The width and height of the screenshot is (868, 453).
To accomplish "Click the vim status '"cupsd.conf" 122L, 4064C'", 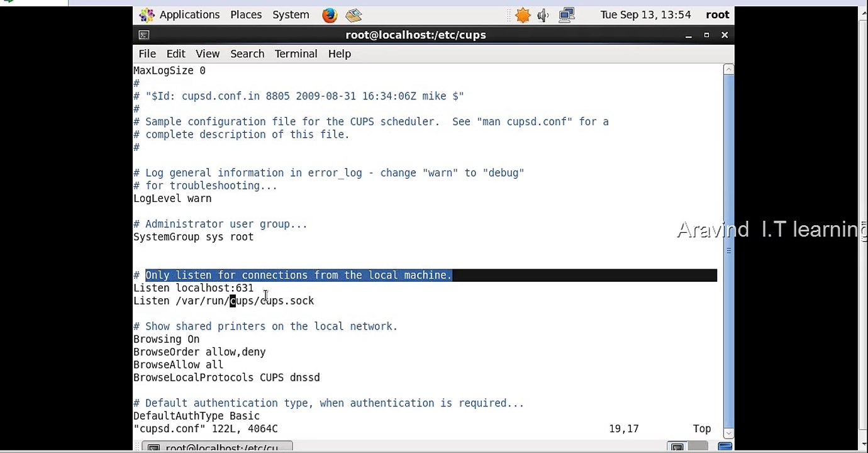I will 205,429.
